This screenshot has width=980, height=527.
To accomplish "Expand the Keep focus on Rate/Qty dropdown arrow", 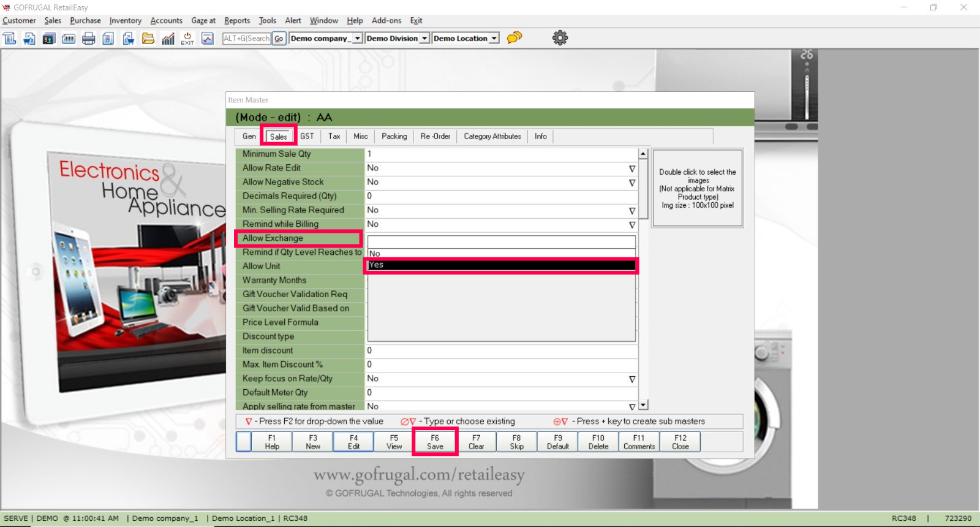I will [632, 379].
